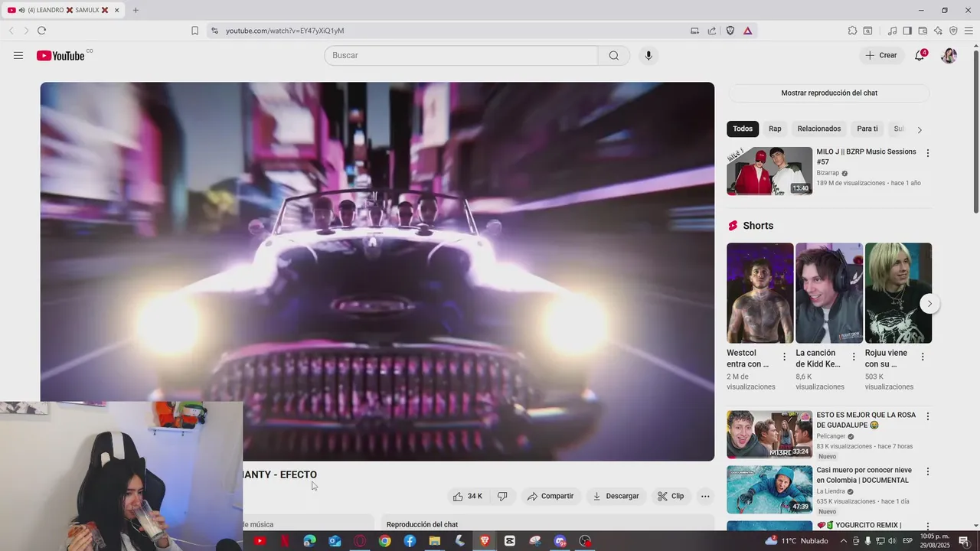
Task: Open CapCut from the taskbar
Action: [x=510, y=541]
